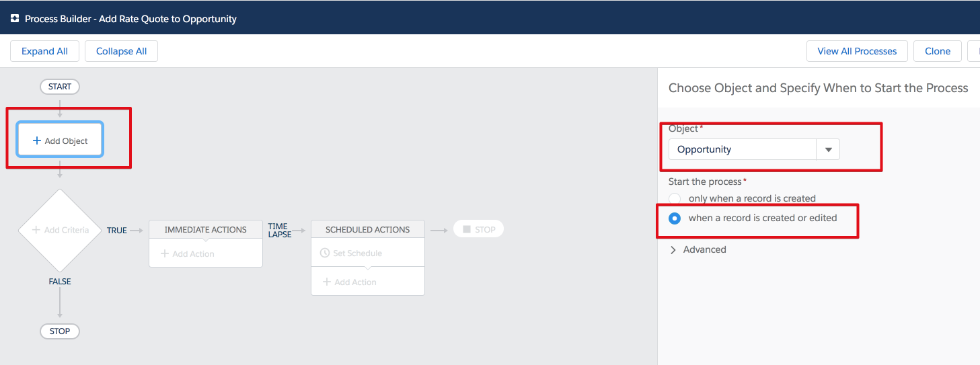980x365 pixels.
Task: Click the plus icon on Add Object
Action: click(37, 140)
